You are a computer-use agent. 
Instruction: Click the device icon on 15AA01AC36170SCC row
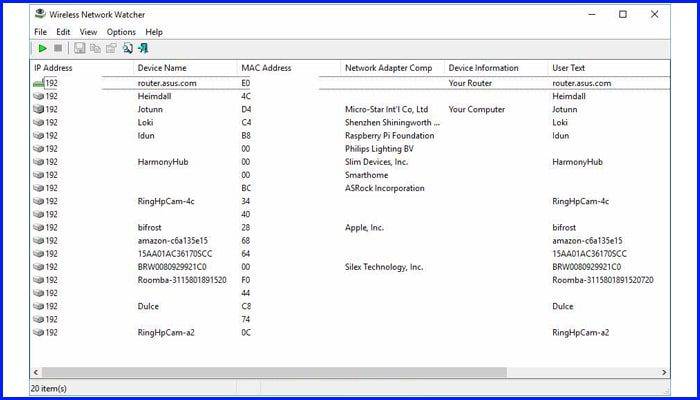[x=38, y=254]
